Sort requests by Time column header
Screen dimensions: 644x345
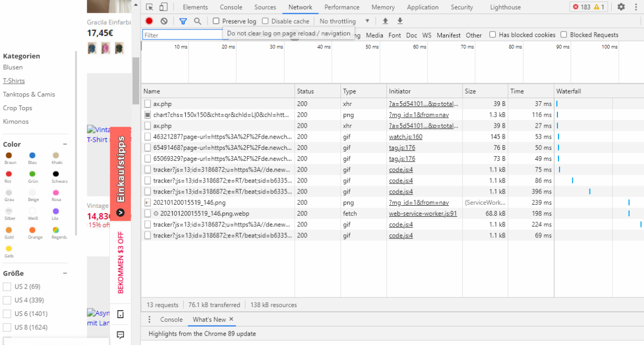pos(531,91)
